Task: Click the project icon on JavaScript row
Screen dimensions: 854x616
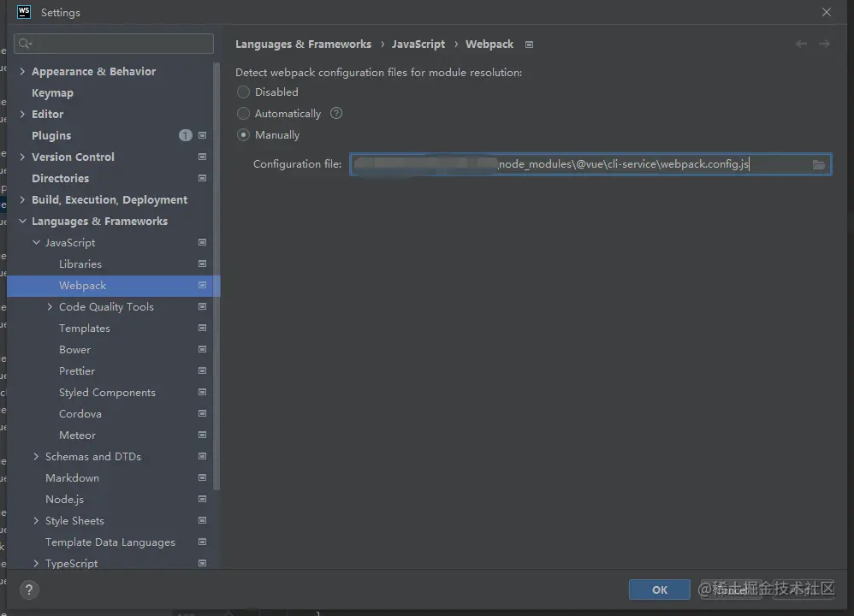Action: click(202, 242)
